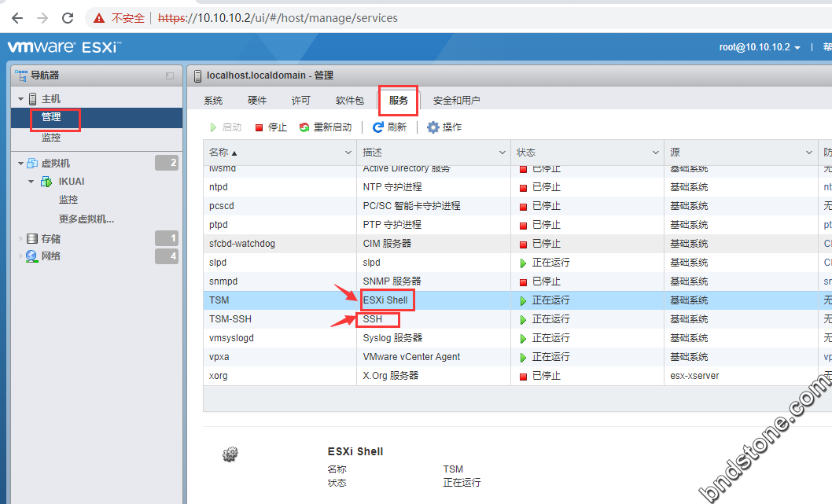
Task: Collapse the IKUAI virtual machine node arrow
Action: click(31, 182)
